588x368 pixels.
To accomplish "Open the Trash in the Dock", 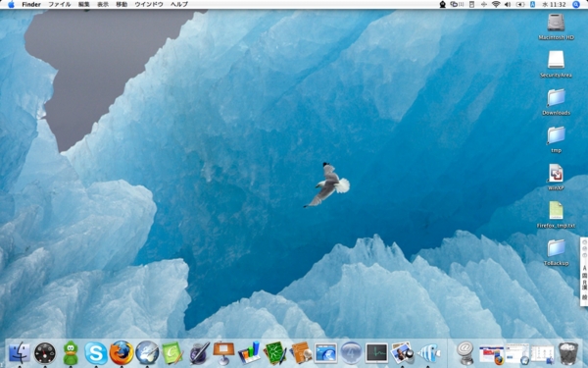I will [568, 353].
